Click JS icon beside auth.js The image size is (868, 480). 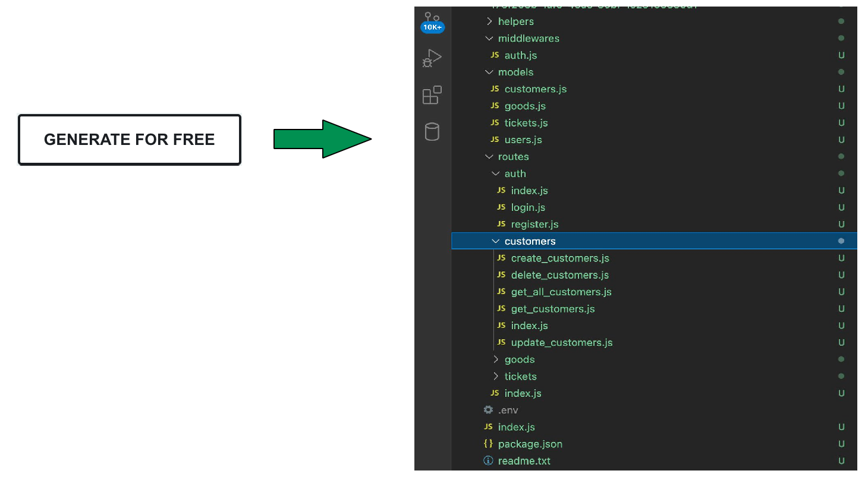click(495, 55)
